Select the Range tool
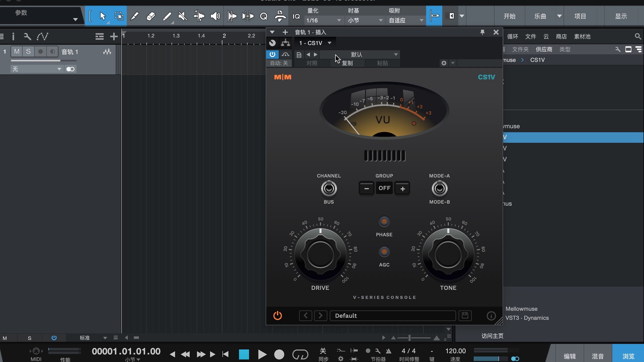644x362 pixels. [119, 16]
